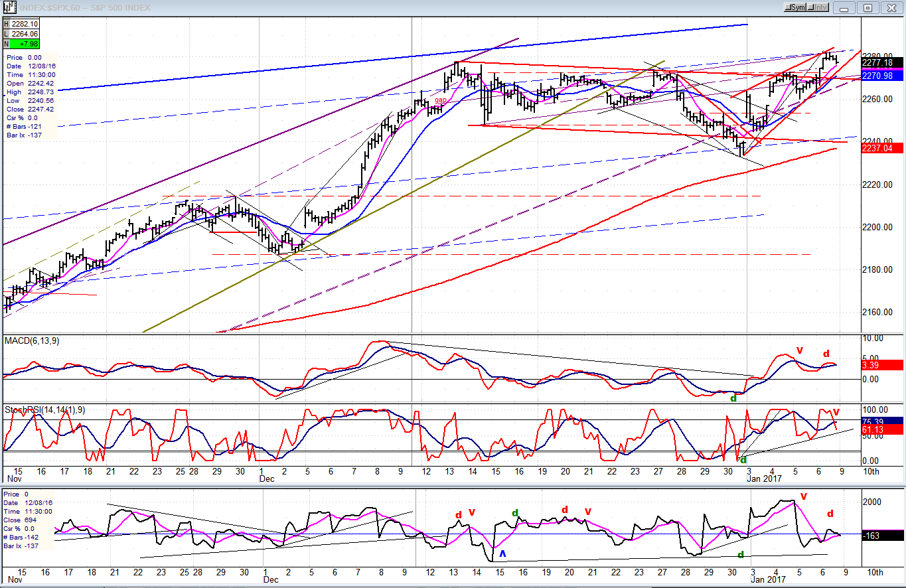The height and width of the screenshot is (588, 906).
Task: Select the blue caret annotation in bottom pane
Action: (502, 553)
